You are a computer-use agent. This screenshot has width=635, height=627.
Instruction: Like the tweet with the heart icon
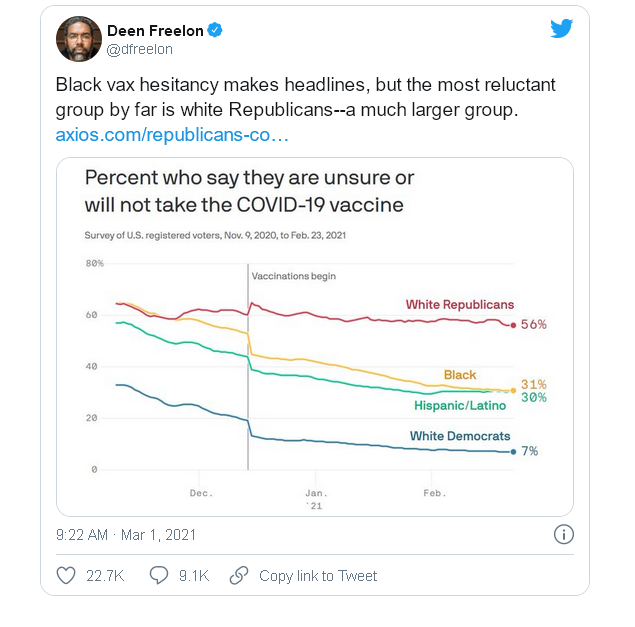(x=66, y=575)
